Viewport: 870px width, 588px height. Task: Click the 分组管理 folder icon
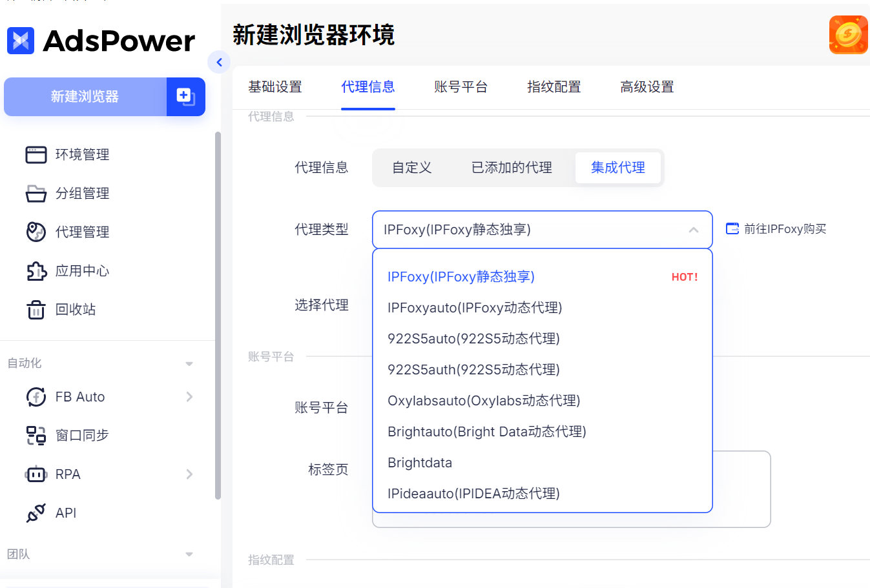(36, 194)
